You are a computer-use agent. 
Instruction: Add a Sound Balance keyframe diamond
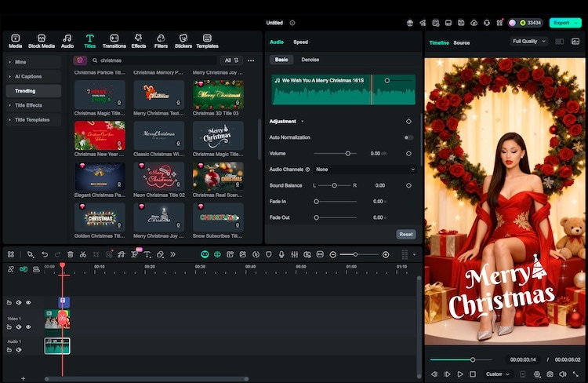coord(408,185)
